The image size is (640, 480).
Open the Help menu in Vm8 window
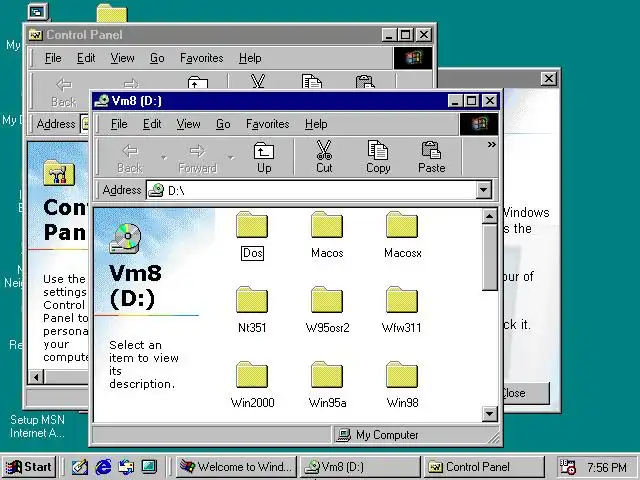pos(316,124)
